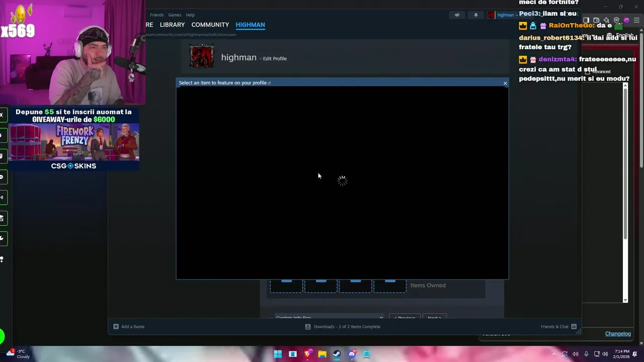Click the purple profile icon in browser toolbar
This screenshot has width=644, height=362.
[x=626, y=20]
